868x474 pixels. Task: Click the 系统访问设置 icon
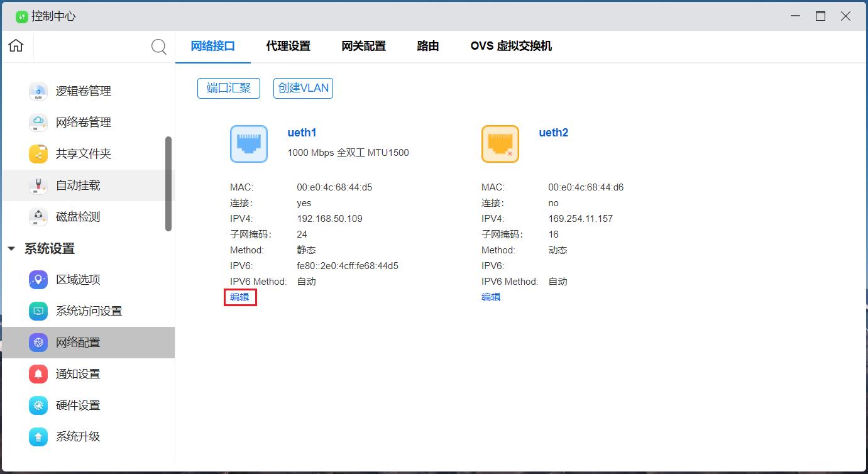coord(38,311)
